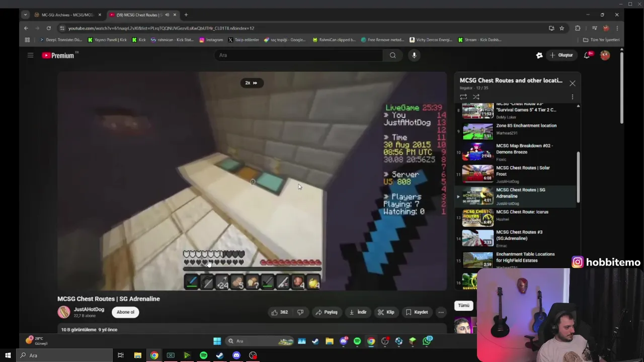Open MCSG Map Breakdown #02 Demons Breeze
This screenshot has width=644, height=362.
(x=516, y=152)
